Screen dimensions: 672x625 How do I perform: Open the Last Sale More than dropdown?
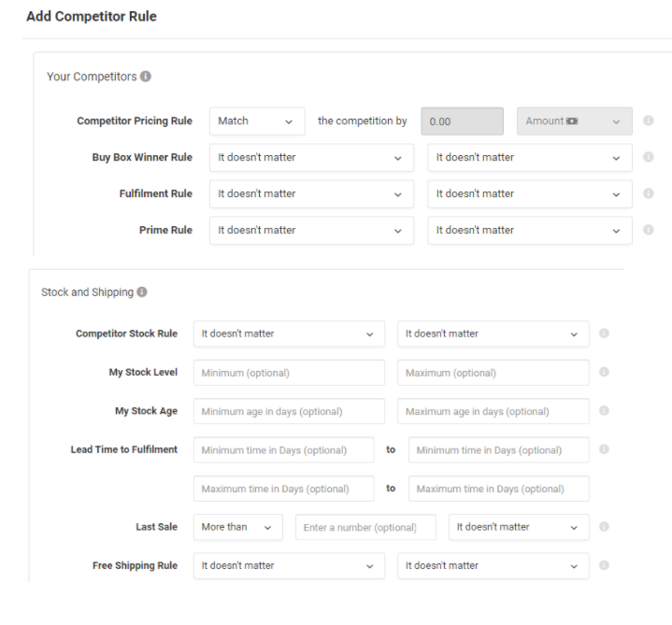237,527
